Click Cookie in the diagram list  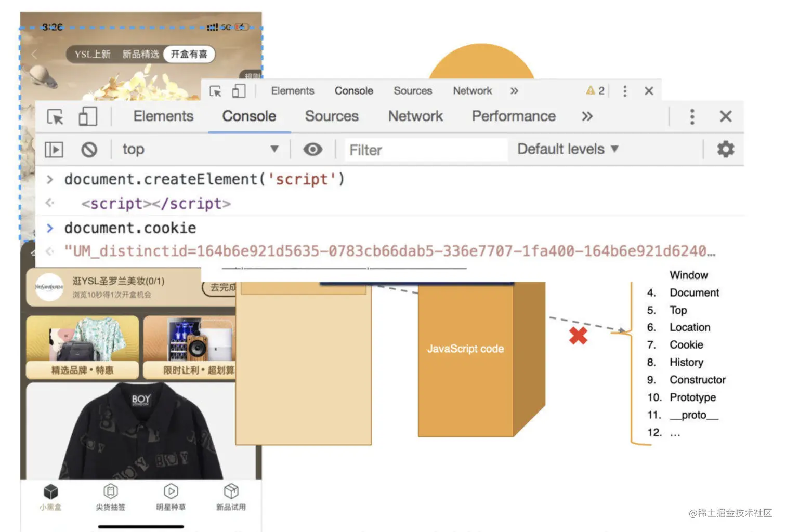pyautogui.click(x=686, y=345)
